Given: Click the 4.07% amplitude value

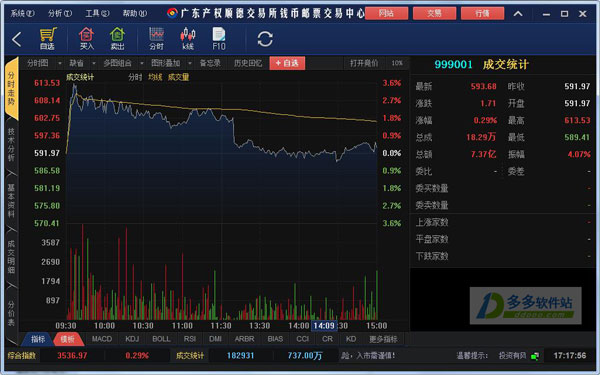Looking at the screenshot, I should pos(579,154).
